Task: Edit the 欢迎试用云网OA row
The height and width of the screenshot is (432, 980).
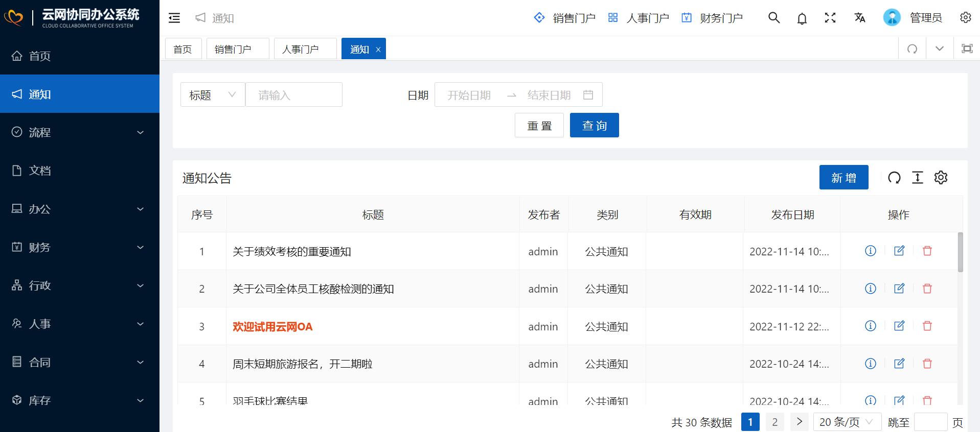Action: pos(899,326)
